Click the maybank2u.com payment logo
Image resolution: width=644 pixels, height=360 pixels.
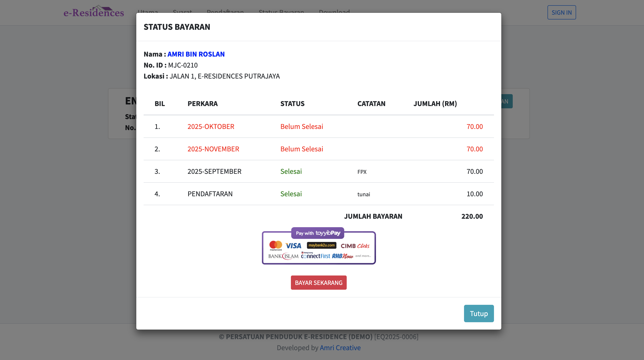[322, 245]
